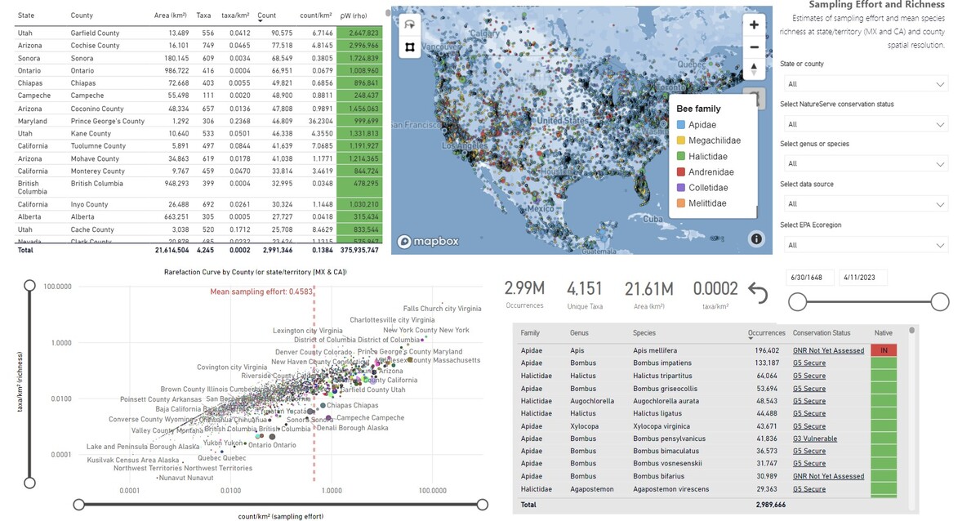Screen dimensions: 980x521
Task: Activate the lasso selection tool on map
Action: 410,24
